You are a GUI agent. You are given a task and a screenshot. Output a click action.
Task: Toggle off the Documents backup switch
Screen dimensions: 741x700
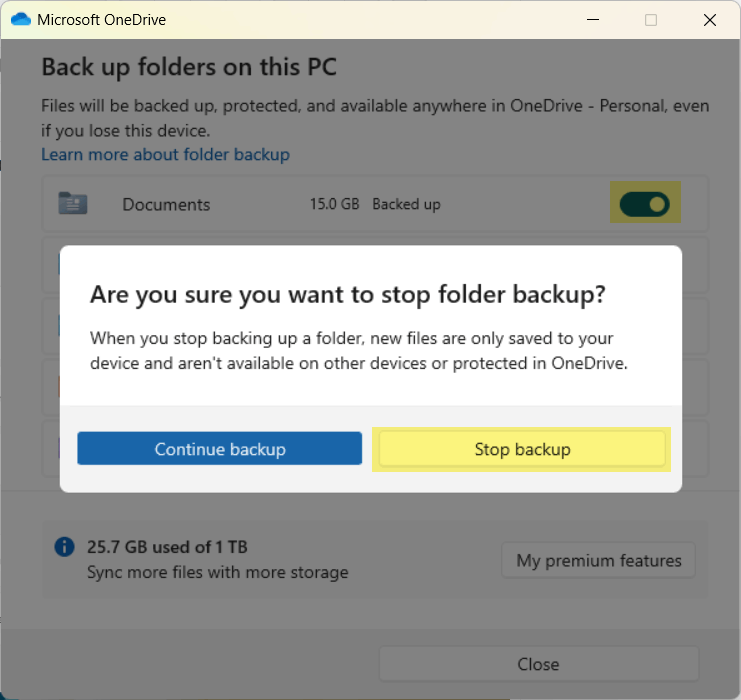[x=644, y=205]
